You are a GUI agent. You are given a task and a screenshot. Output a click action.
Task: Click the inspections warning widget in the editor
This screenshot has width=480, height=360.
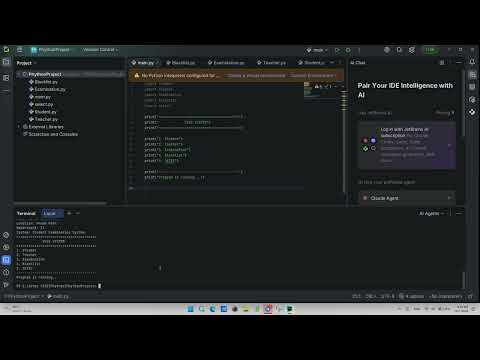[324, 86]
